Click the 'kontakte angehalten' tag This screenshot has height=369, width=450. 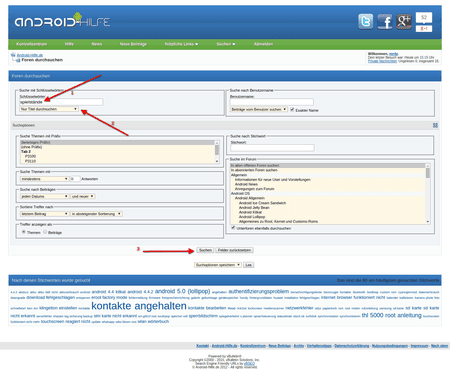point(139,306)
